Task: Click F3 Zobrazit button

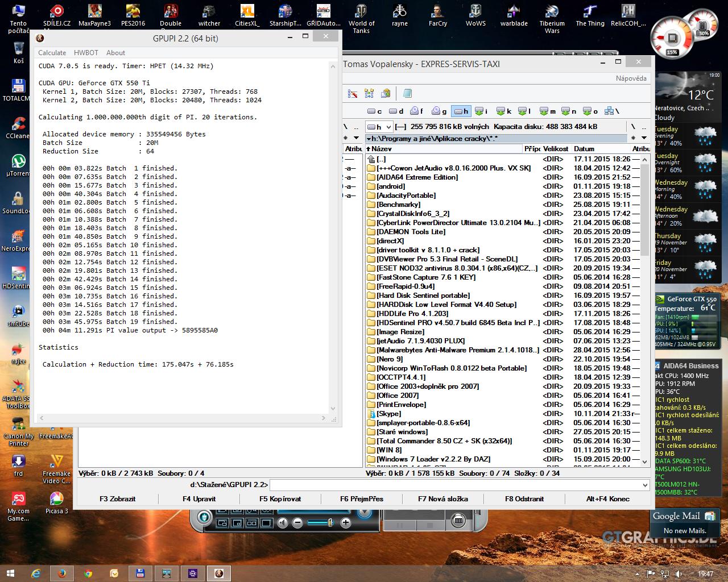Action: coord(118,499)
